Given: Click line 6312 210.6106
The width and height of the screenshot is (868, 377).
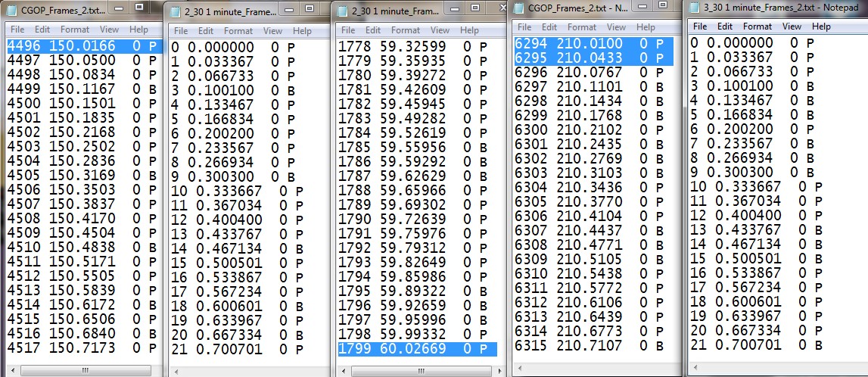Looking at the screenshot, I should (590, 303).
